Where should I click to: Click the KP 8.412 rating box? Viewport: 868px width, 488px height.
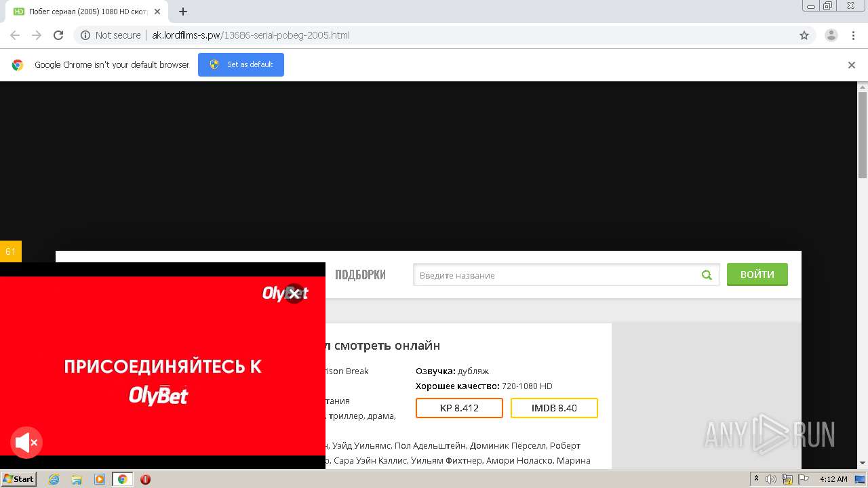pos(459,408)
